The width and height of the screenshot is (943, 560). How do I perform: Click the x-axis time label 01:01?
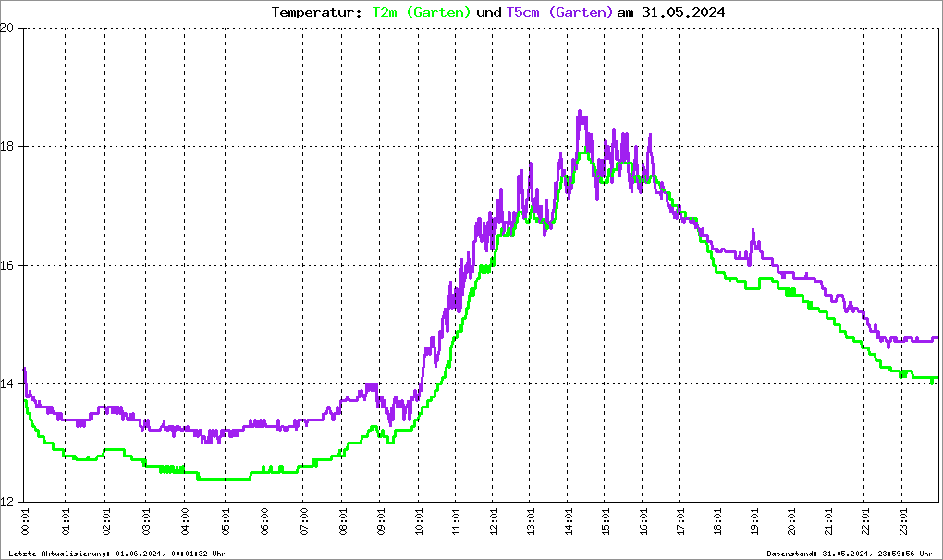tap(66, 521)
